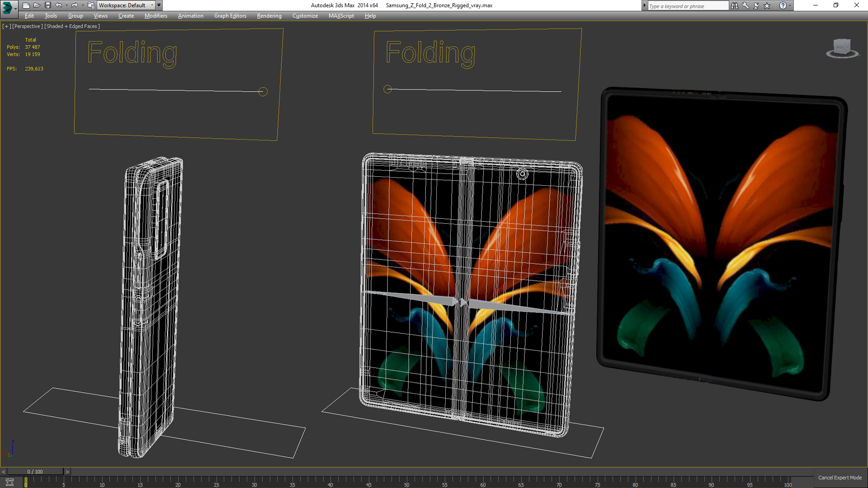
Task: Select the unfolded wireframe phone model
Action: point(470,295)
